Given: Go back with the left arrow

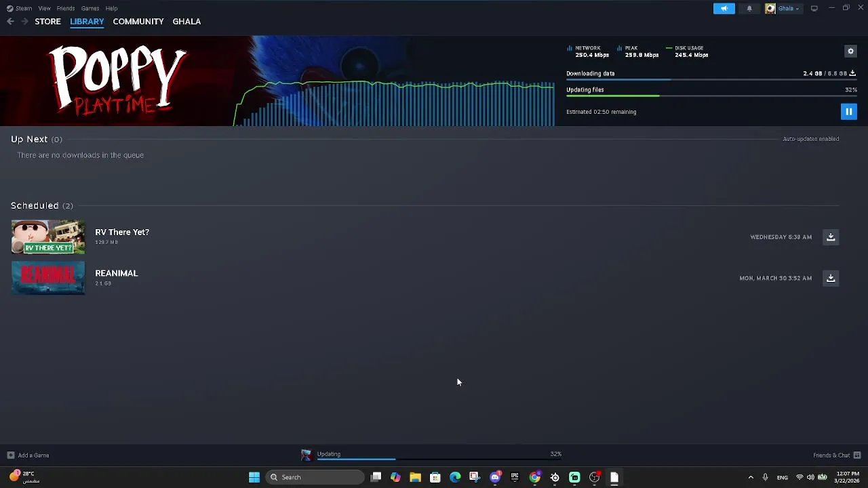Looking at the screenshot, I should (10, 22).
